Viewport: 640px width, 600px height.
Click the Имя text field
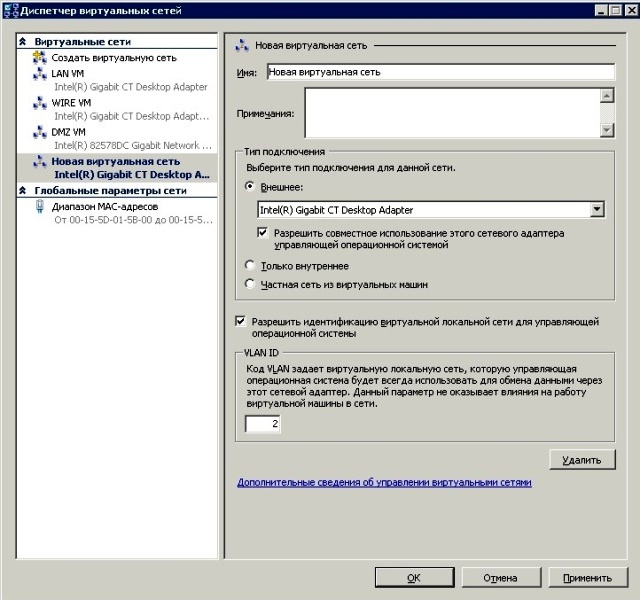pos(440,72)
